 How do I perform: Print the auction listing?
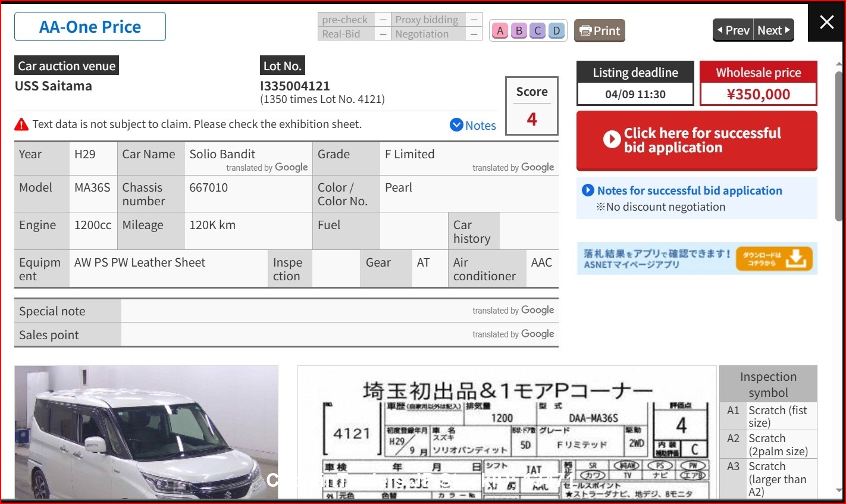coord(599,31)
